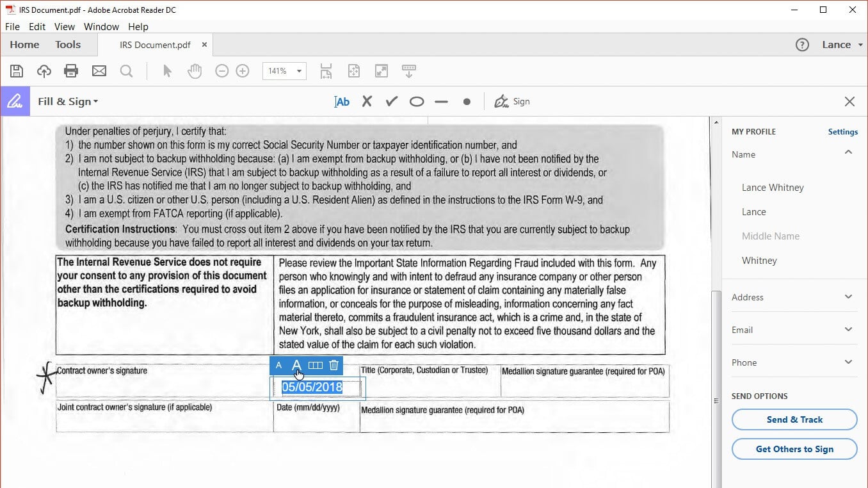Choose the Selection arrow tool
The width and height of the screenshot is (868, 488).
click(167, 71)
